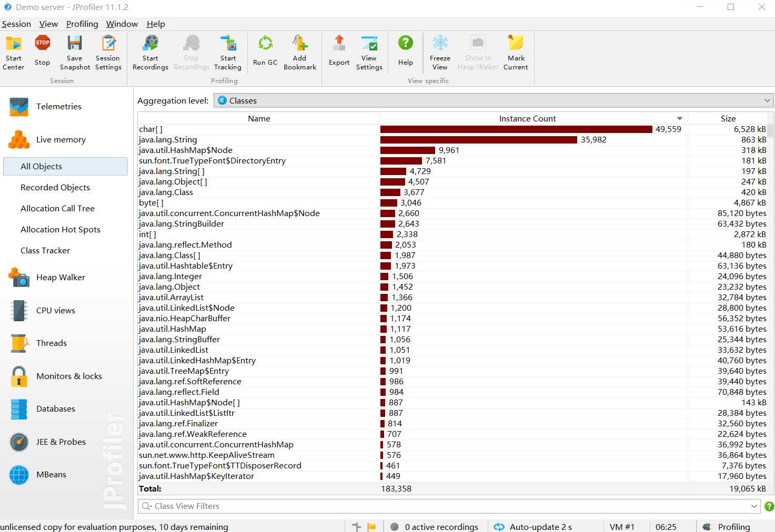Open the Help menu
Screen dimensions: 775x532
click(156, 24)
